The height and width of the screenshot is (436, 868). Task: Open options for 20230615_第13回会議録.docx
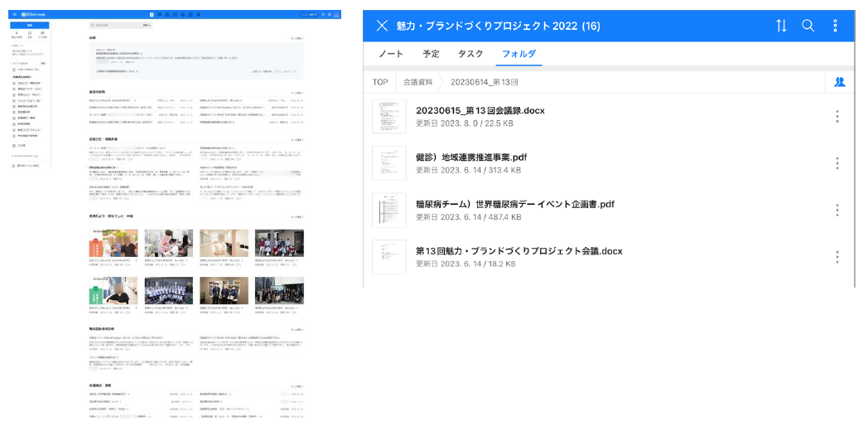pos(837,117)
